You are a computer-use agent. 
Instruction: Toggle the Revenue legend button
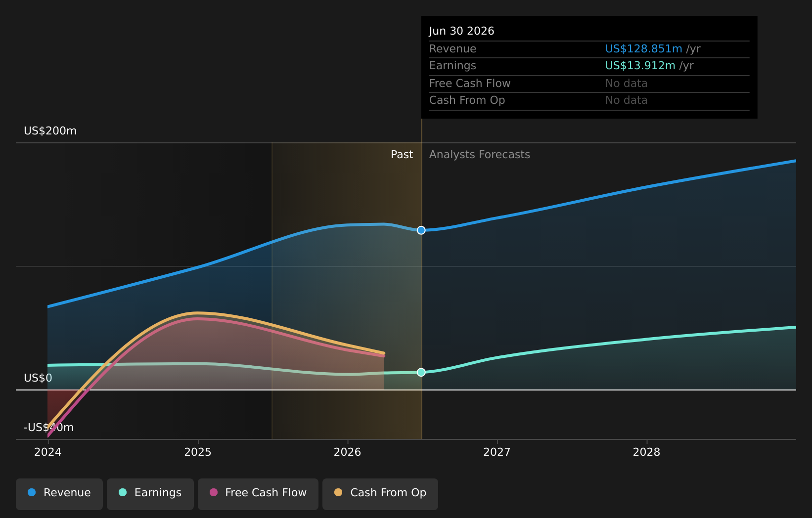[x=59, y=494]
